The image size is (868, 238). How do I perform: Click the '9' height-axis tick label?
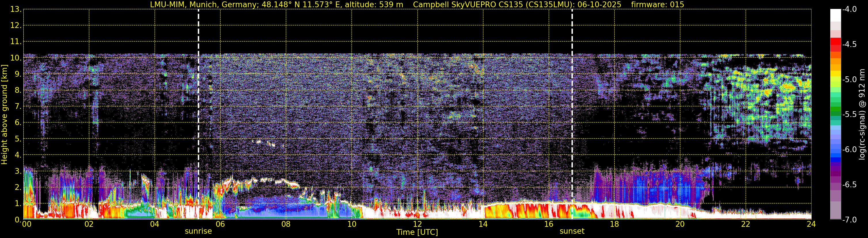(18, 74)
